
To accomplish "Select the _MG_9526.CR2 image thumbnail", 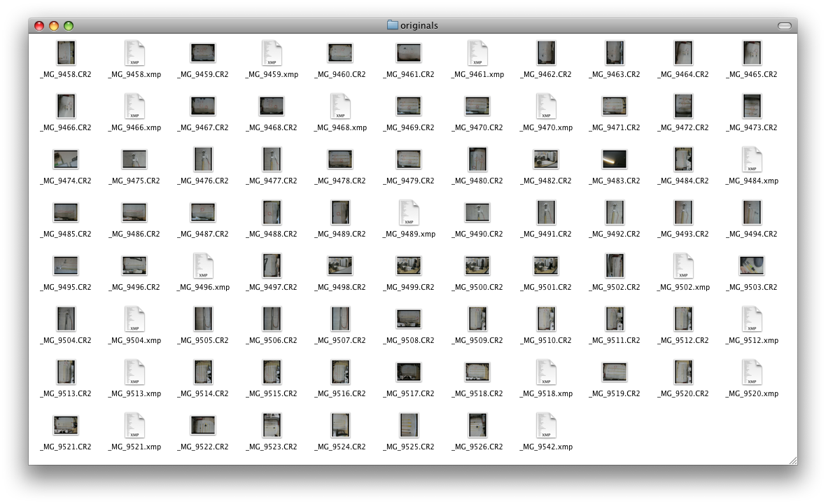I will [x=478, y=425].
